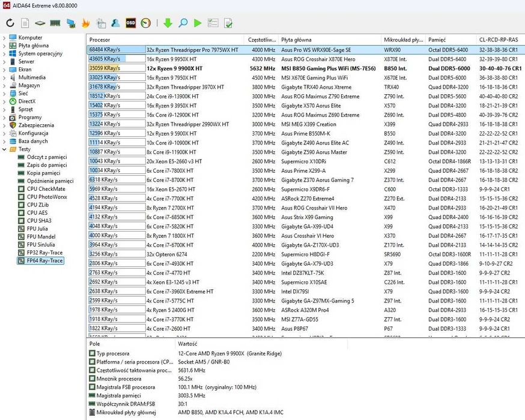
Task: Expand the Magazyn tree node
Action: [x=4, y=86]
